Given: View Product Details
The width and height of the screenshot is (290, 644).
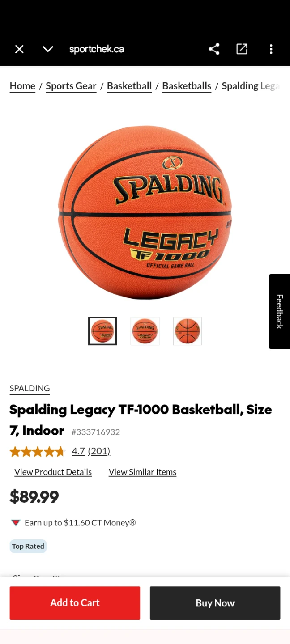Looking at the screenshot, I should click(53, 472).
